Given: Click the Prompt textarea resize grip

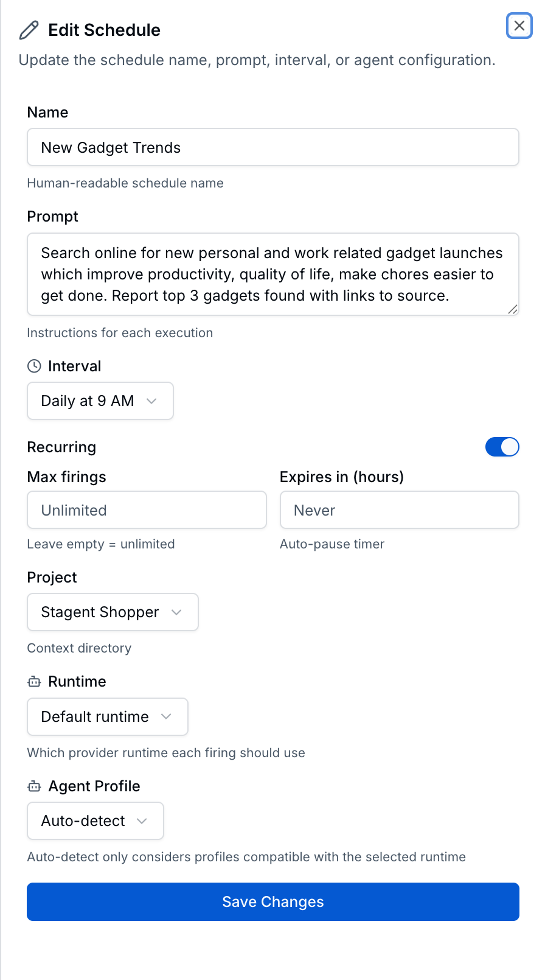Looking at the screenshot, I should [x=513, y=310].
